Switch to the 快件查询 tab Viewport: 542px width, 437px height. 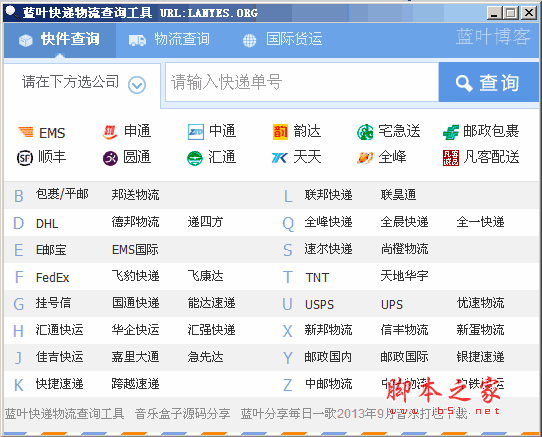(60, 39)
